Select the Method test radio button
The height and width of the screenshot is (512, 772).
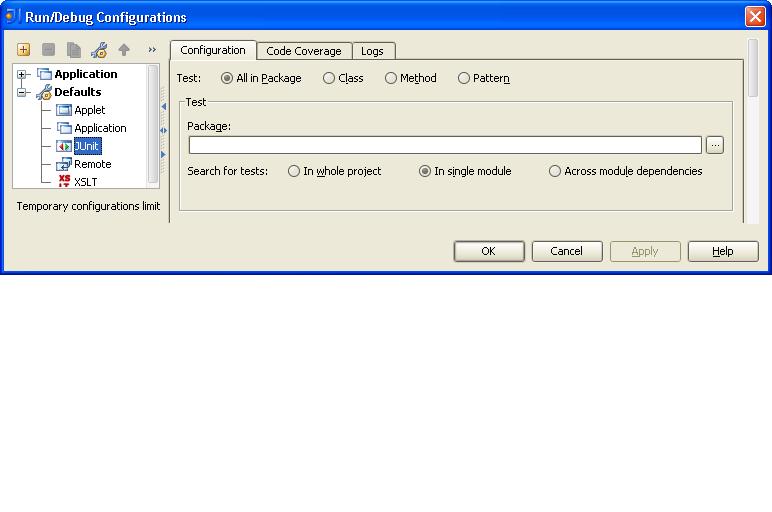[x=390, y=78]
